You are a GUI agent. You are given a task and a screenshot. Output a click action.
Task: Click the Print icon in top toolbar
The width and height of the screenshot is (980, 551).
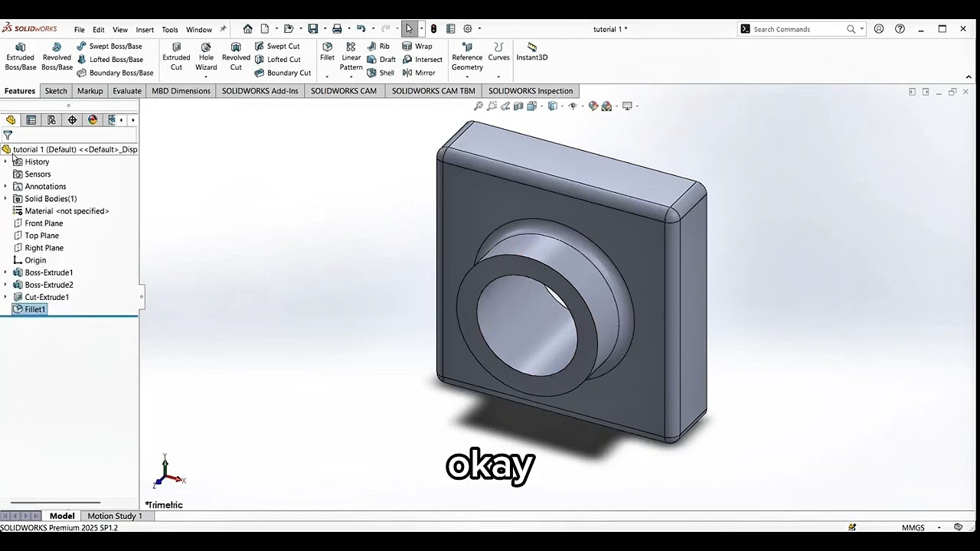pyautogui.click(x=337, y=29)
